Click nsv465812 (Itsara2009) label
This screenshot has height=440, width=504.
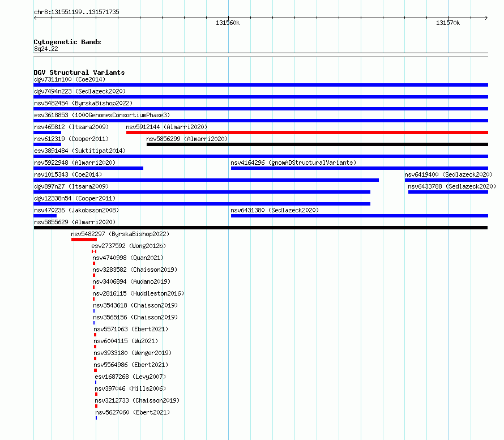(71, 127)
